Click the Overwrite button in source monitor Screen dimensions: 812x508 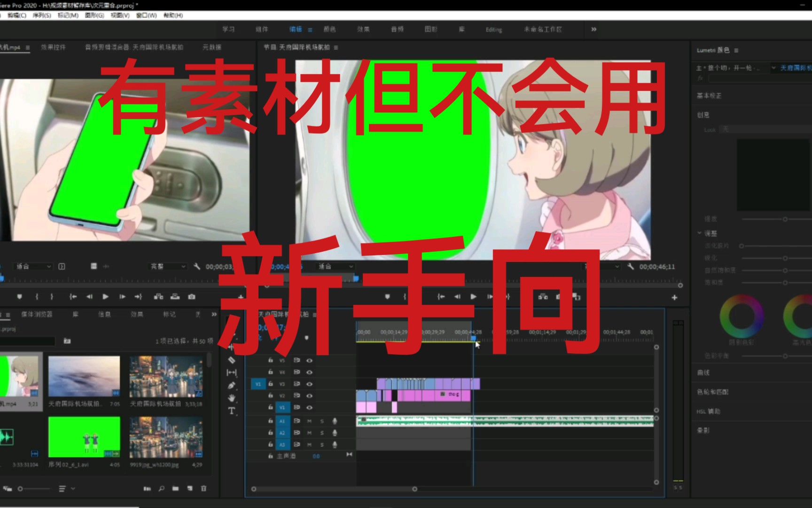coord(175,297)
